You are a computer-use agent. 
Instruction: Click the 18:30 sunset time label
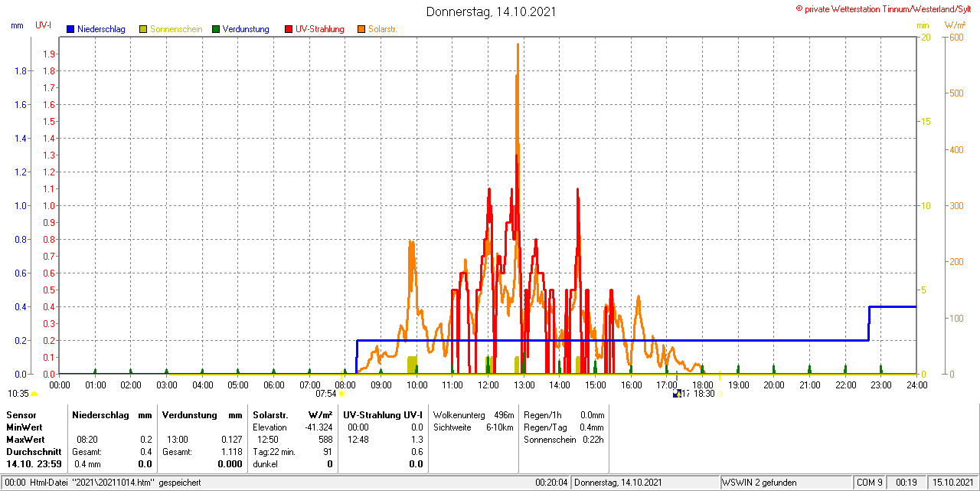pyautogui.click(x=704, y=394)
